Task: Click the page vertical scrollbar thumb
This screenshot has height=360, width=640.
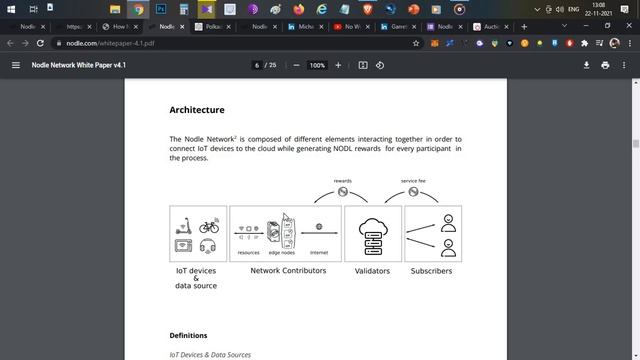Action: coord(636,144)
